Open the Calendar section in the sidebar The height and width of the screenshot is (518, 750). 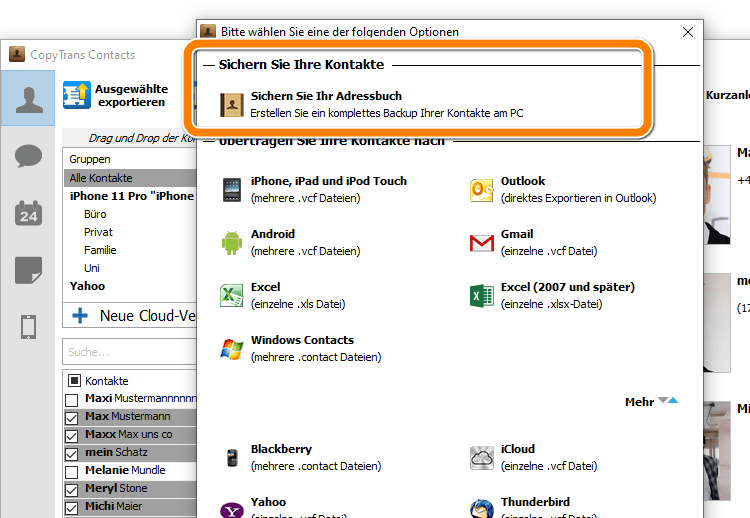(x=28, y=213)
